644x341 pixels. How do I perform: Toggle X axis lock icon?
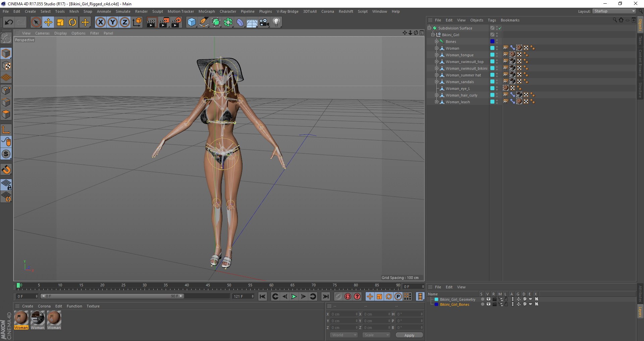(100, 22)
